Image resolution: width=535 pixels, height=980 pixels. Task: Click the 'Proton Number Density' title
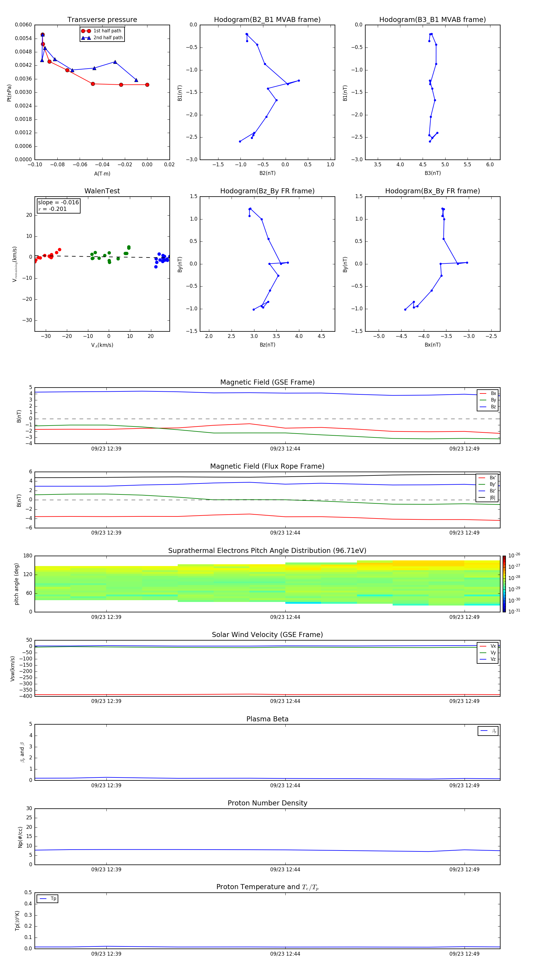point(267,803)
